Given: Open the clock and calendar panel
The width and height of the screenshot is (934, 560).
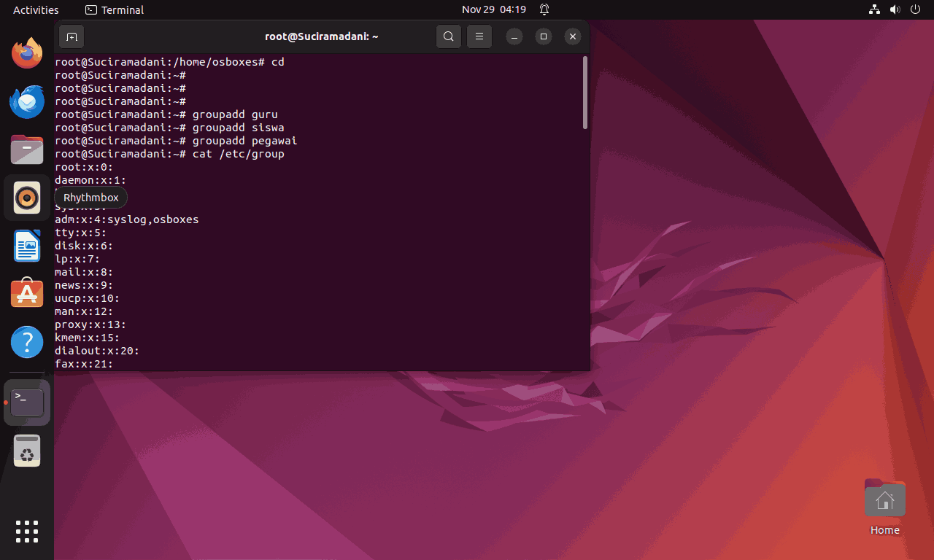Looking at the screenshot, I should [494, 9].
